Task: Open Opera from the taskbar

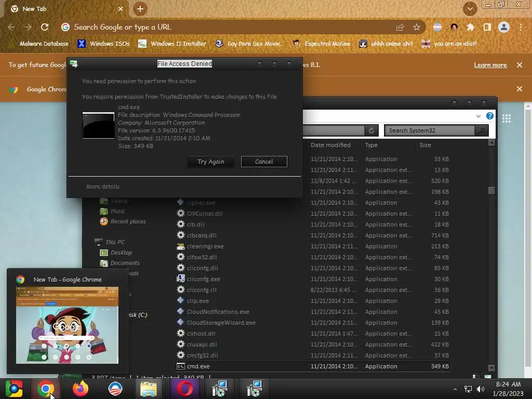Action: [x=184, y=389]
